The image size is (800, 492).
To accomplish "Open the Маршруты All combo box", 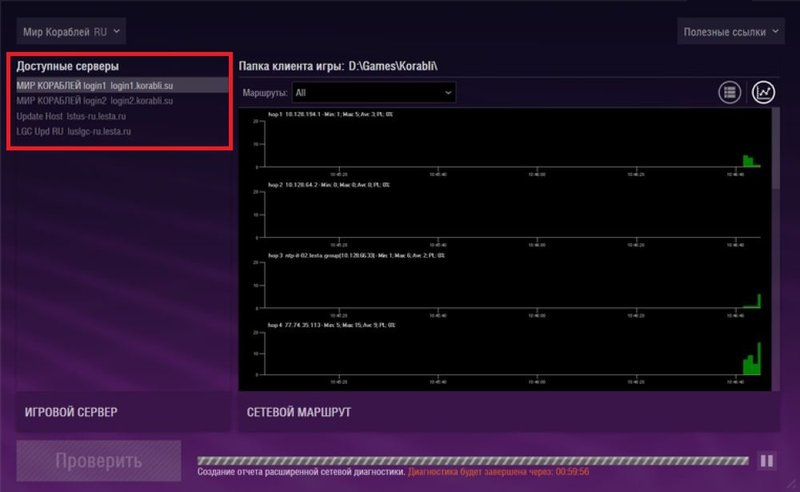I will point(373,93).
